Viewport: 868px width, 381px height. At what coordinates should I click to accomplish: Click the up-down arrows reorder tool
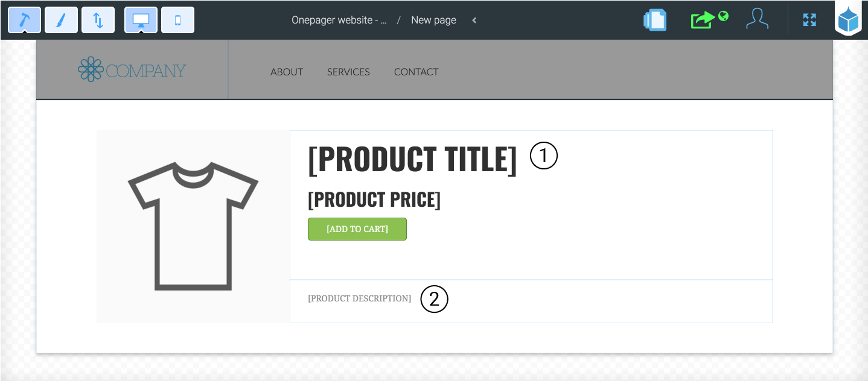tap(98, 20)
